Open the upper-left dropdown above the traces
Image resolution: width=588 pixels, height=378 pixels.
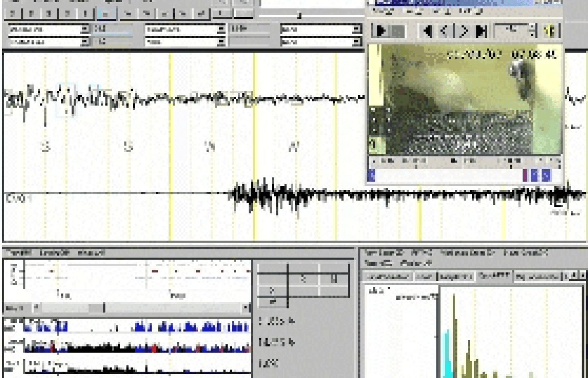[x=85, y=29]
